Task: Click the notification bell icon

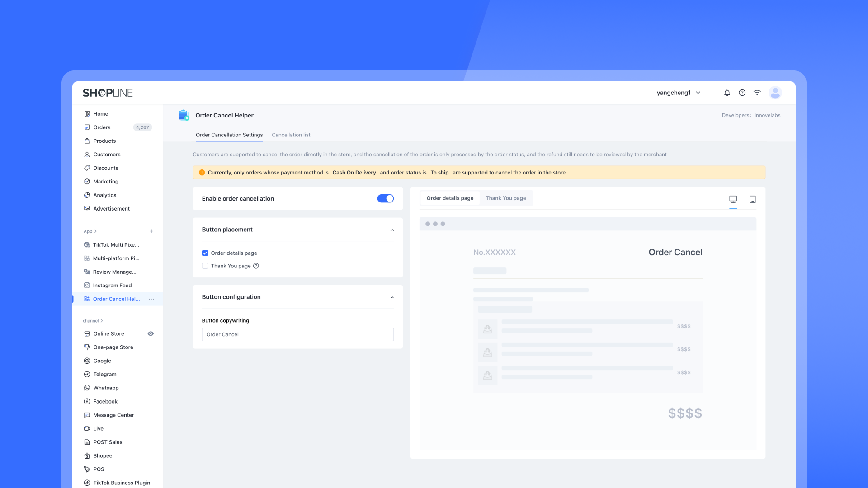Action: point(727,93)
